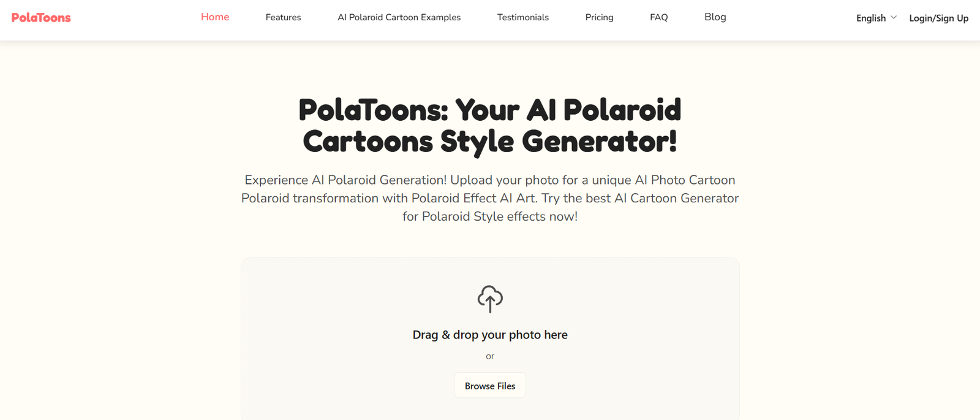This screenshot has width=980, height=420.
Task: Open the Features section
Action: [283, 17]
